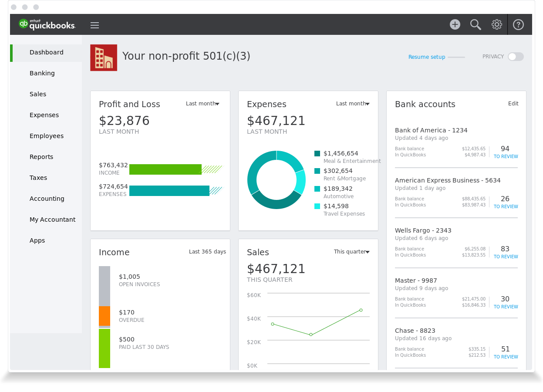Expand Profit and Loss Last month dropdown

coord(202,104)
